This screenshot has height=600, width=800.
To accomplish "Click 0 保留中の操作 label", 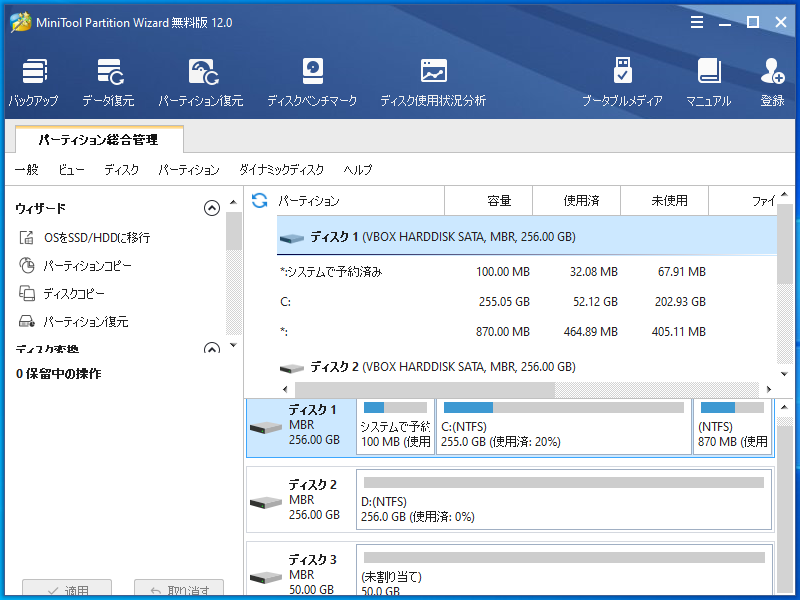I will (x=59, y=373).
